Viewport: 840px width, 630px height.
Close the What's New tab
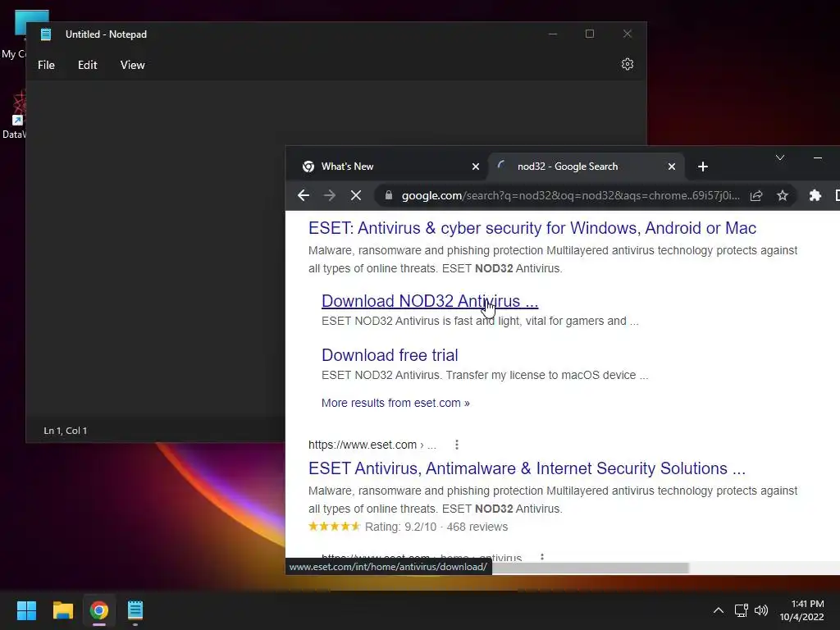point(475,167)
